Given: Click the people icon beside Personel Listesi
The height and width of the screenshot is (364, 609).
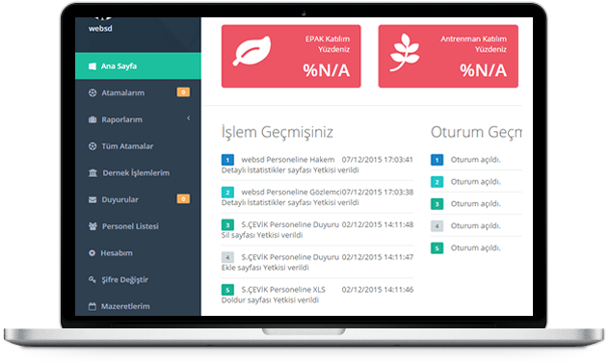Looking at the screenshot, I should pyautogui.click(x=93, y=226).
